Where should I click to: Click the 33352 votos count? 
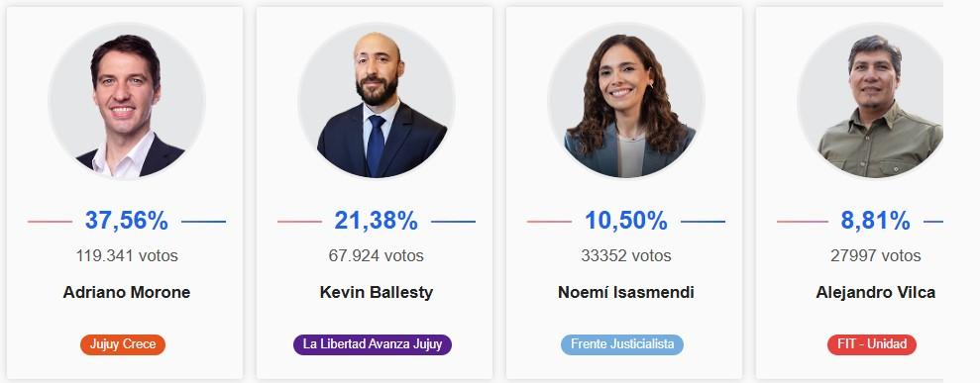pos(626,255)
